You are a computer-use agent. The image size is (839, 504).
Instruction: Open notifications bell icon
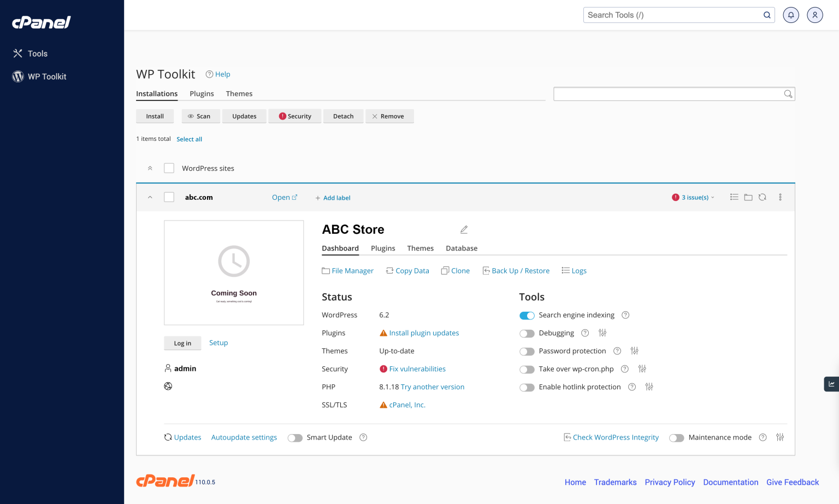click(791, 15)
